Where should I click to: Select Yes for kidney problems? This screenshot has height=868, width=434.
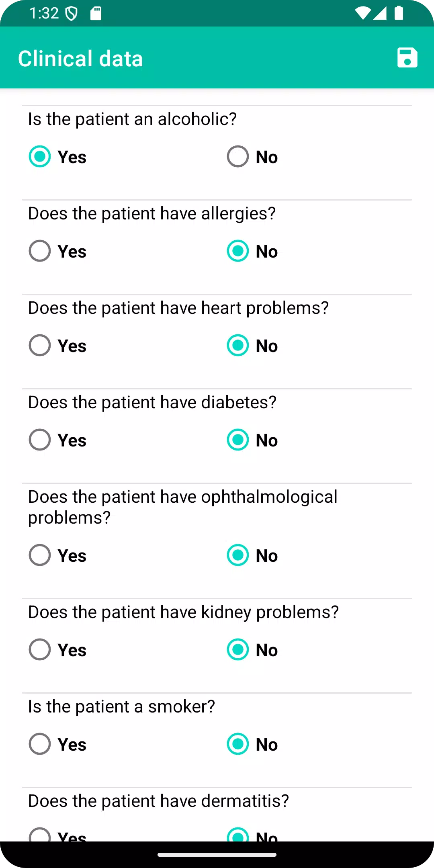click(x=57, y=649)
